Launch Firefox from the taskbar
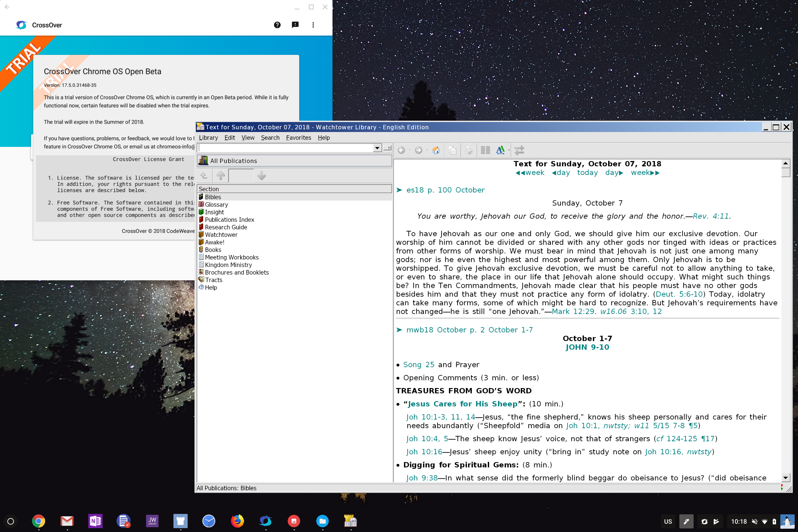The height and width of the screenshot is (532, 798). pos(237,521)
